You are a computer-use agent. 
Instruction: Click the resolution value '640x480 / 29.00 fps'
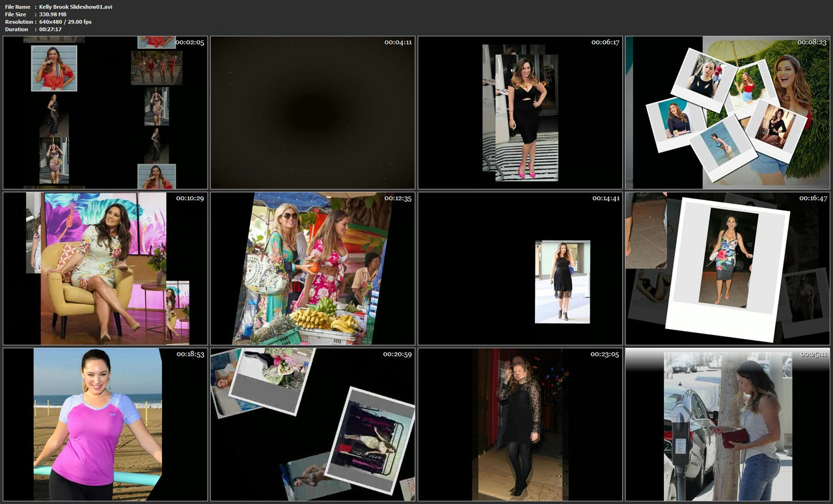[x=65, y=22]
